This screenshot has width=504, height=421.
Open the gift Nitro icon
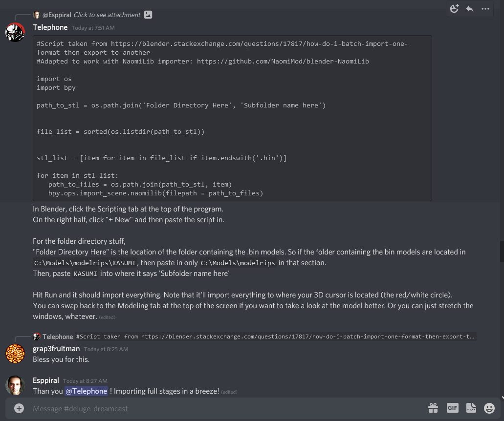click(433, 408)
